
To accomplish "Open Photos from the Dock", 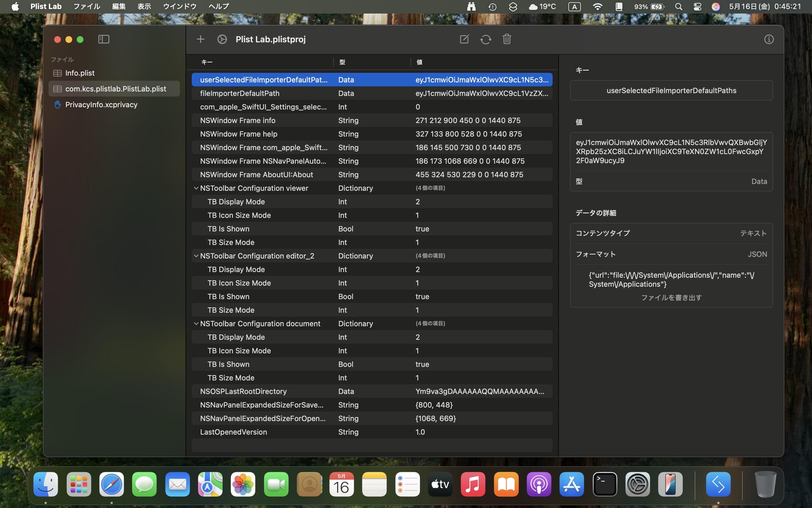I will click(x=243, y=484).
